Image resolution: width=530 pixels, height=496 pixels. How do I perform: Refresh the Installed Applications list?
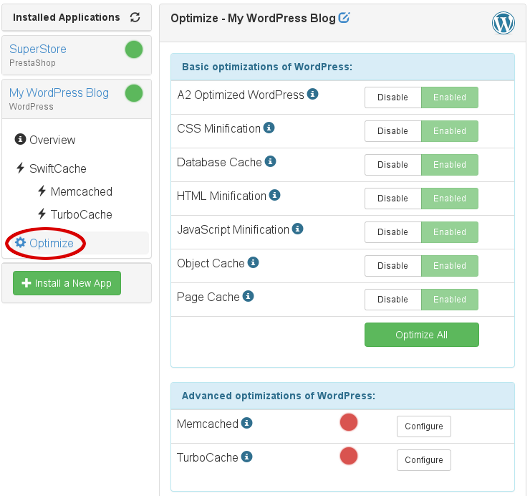tap(135, 17)
